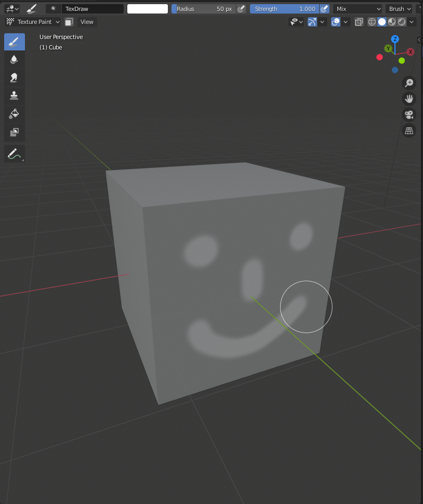Open the Texture Paint mode dropdown
This screenshot has width=423, height=504.
(x=33, y=22)
